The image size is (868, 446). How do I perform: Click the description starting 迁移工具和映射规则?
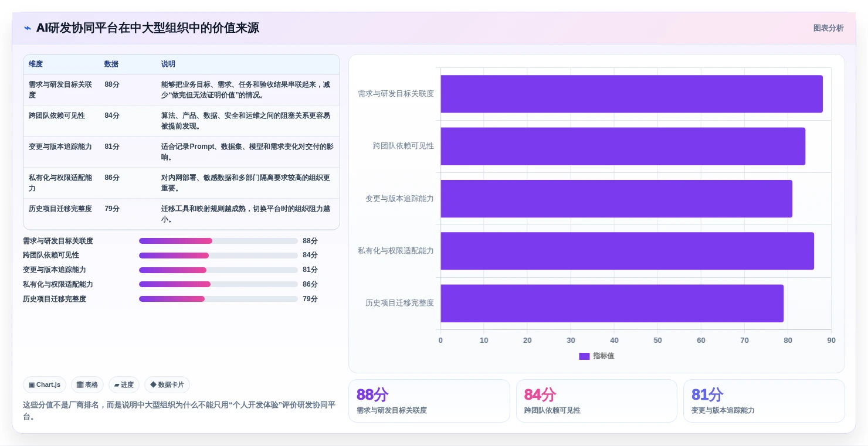pyautogui.click(x=246, y=214)
